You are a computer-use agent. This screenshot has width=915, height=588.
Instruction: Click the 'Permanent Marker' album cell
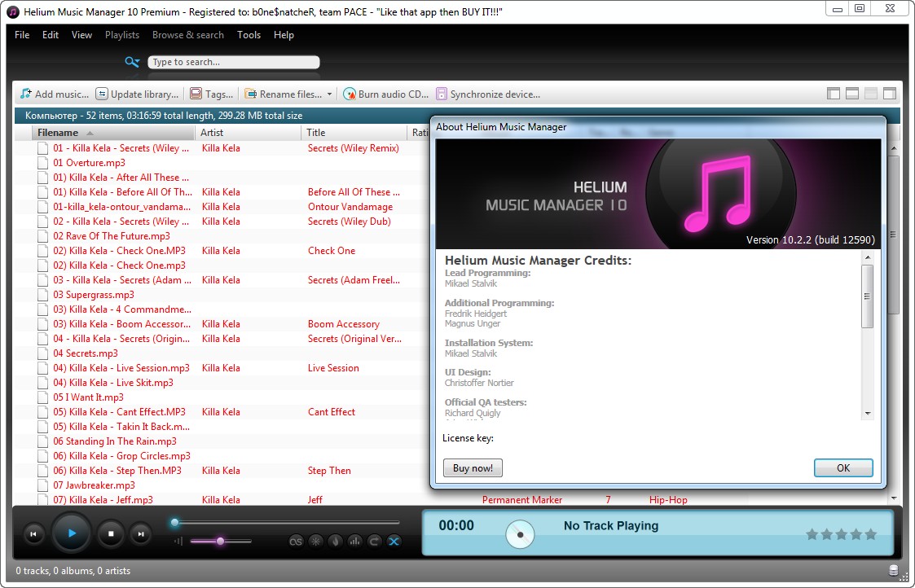coord(522,500)
